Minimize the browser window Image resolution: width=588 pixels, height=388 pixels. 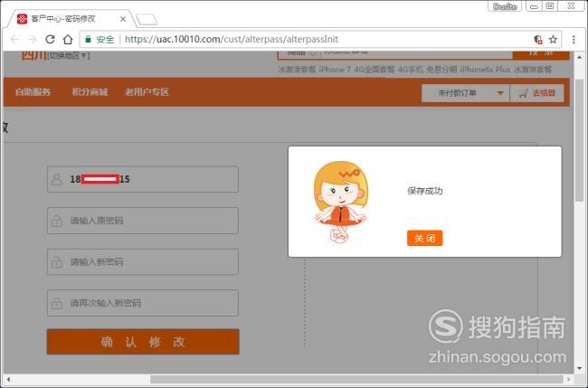coord(535,6)
